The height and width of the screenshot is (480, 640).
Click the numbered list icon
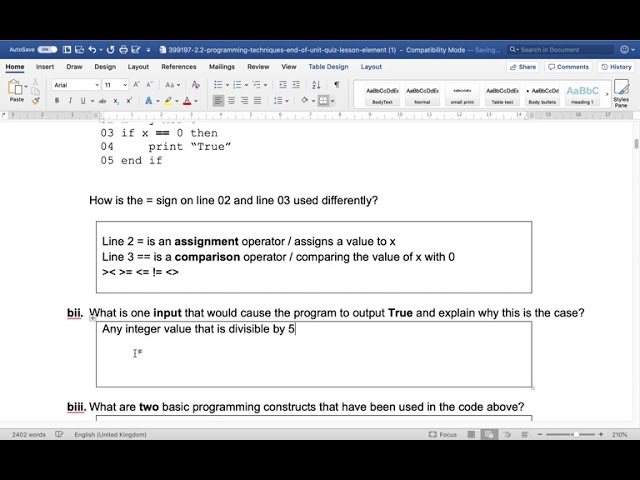pyautogui.click(x=237, y=85)
